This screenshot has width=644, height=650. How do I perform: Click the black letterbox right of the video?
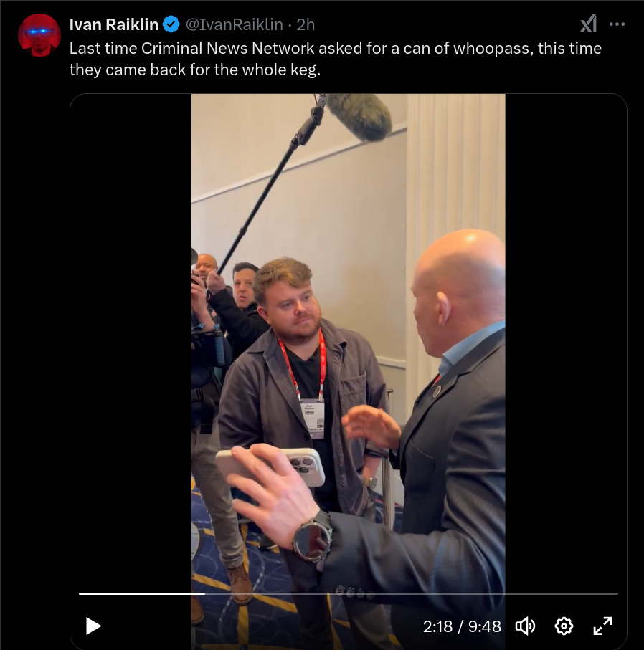click(566, 332)
